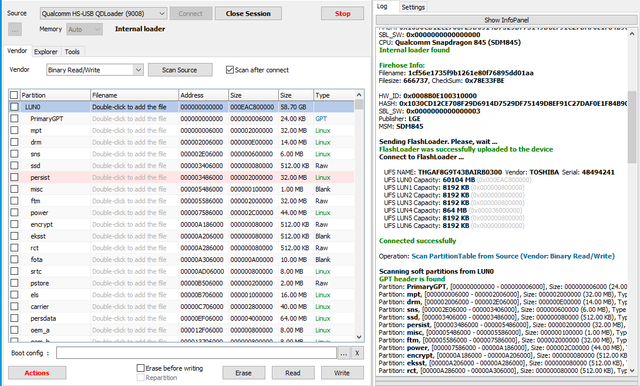Click the Connected successfully log line
The width and height of the screenshot is (640, 386).
pyautogui.click(x=418, y=241)
